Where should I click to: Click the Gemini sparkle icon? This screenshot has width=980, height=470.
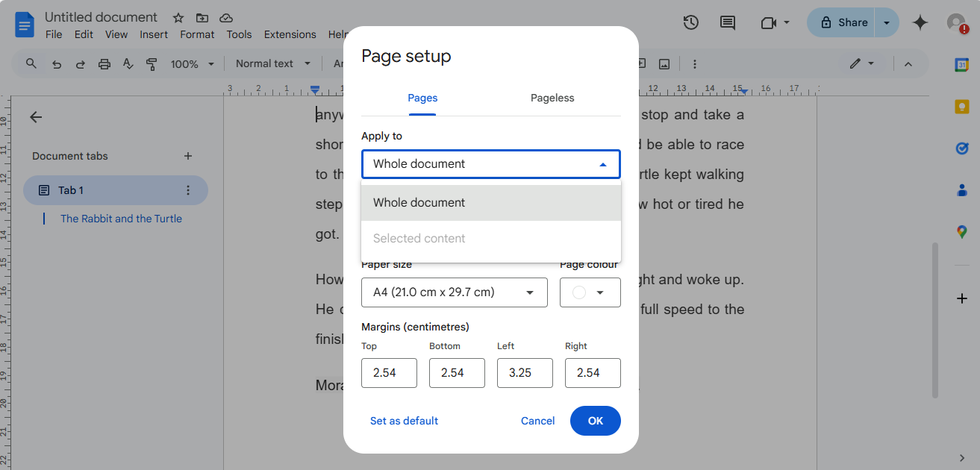click(920, 23)
